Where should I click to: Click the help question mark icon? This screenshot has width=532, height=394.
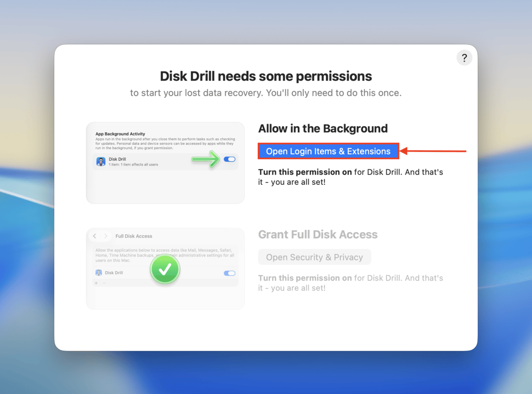tap(464, 57)
